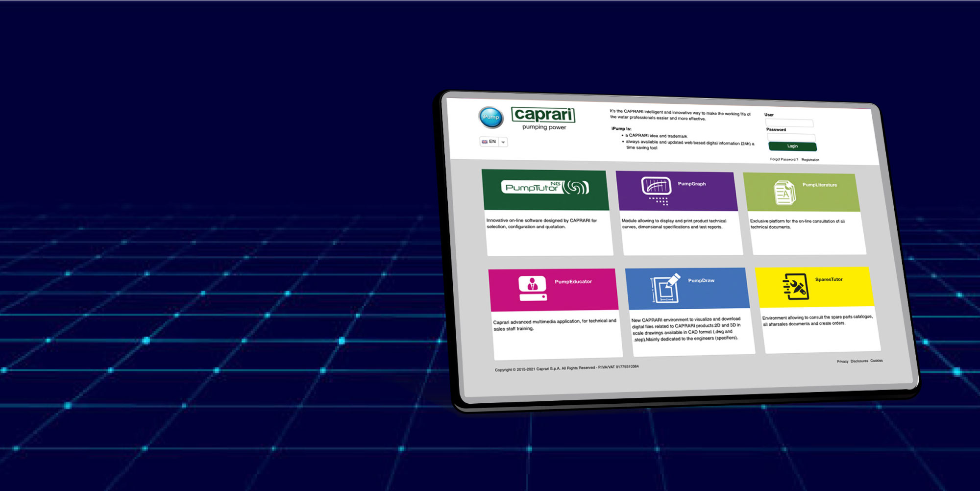
Task: Click 'Environment allowing to consult the spare parts' text
Action: 817,320
